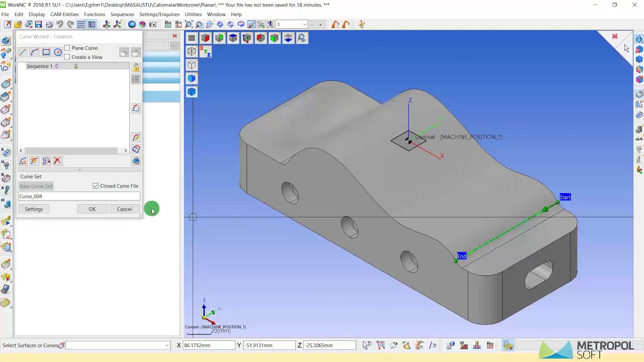This screenshot has height=362, width=644.
Task: Select the arc curve tool in Curve Wizard
Action: pyautogui.click(x=34, y=52)
